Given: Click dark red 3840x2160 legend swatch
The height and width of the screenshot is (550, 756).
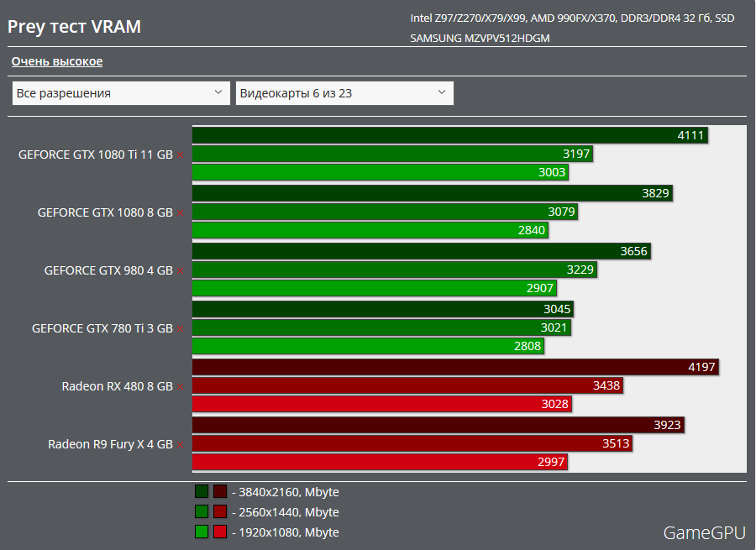Looking at the screenshot, I should (220, 492).
